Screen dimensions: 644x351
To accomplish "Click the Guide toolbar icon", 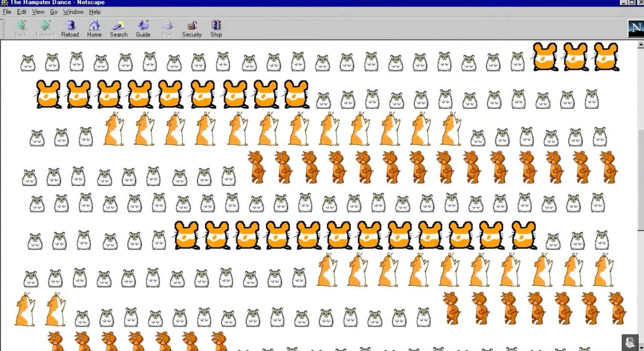I will (x=143, y=26).
